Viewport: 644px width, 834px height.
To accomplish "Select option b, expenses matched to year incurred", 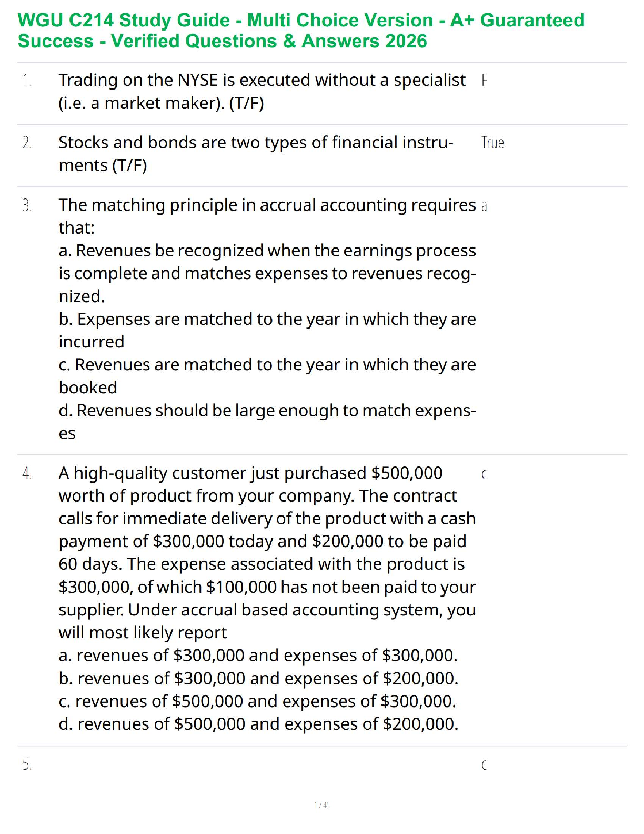I will (x=267, y=330).
